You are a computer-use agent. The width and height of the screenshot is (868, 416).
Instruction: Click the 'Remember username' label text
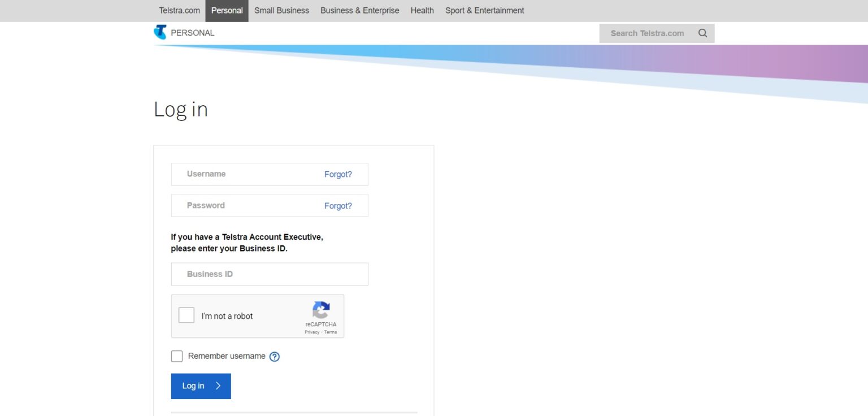[227, 356]
